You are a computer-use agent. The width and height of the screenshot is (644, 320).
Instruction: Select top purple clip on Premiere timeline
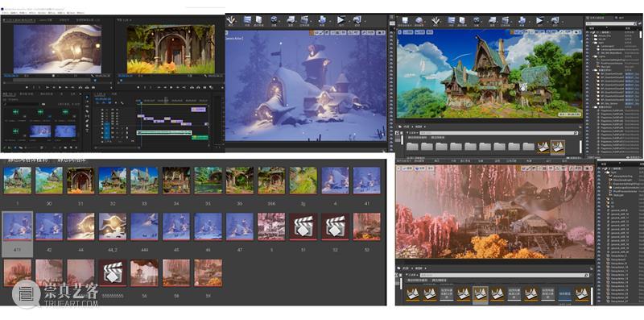(198, 110)
